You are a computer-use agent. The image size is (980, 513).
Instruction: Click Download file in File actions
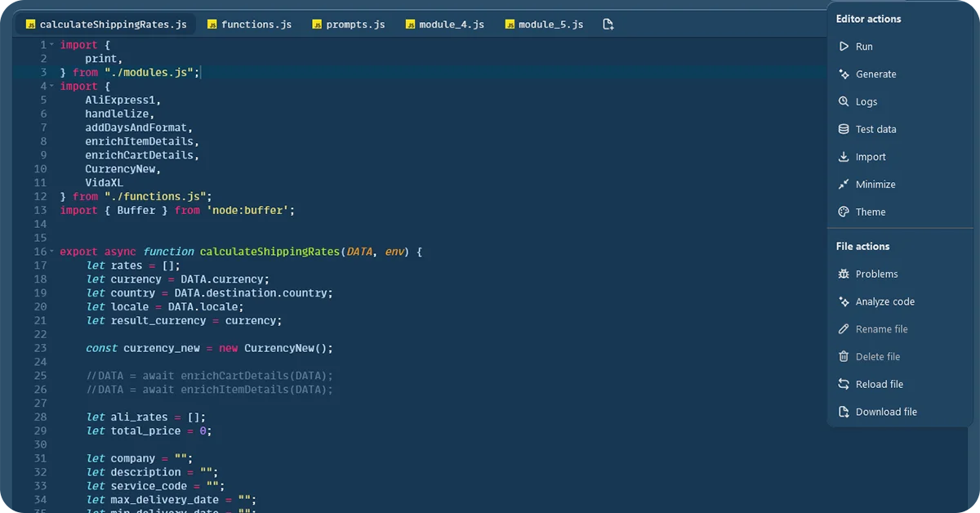coord(885,412)
